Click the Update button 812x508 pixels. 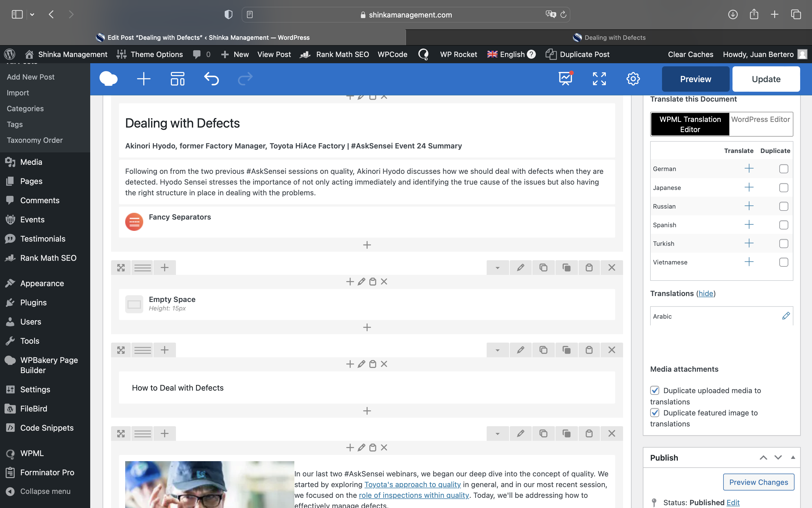click(766, 79)
